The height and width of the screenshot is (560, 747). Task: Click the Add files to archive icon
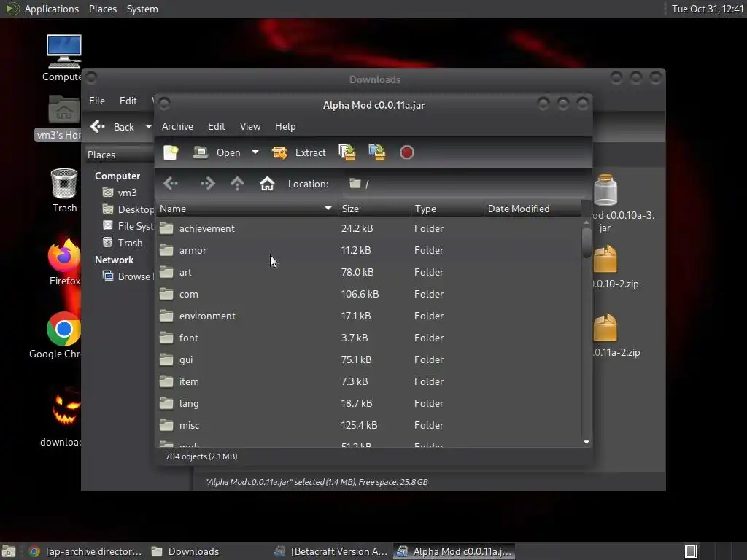point(347,152)
